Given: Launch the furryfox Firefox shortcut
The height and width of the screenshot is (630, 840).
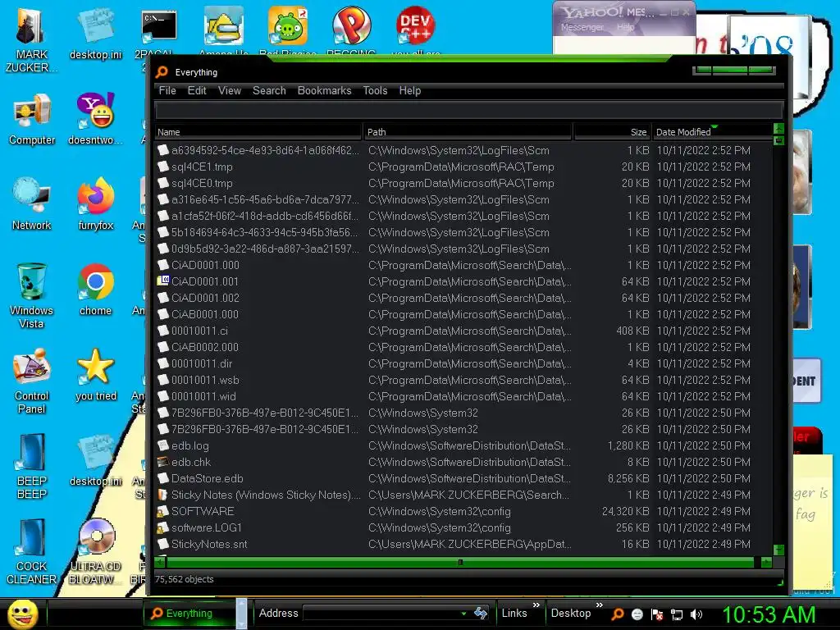Looking at the screenshot, I should coord(95,204).
